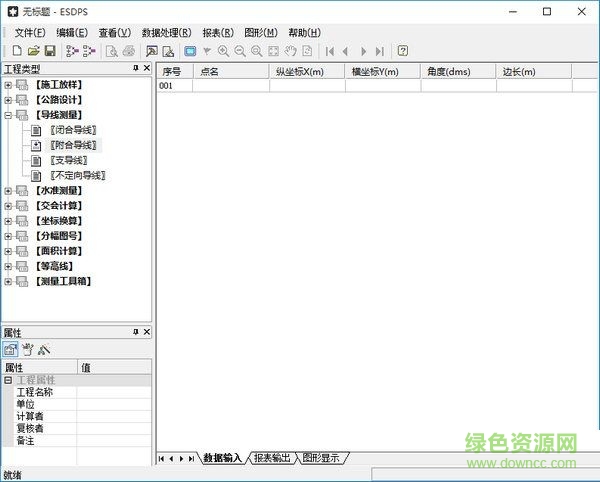
Task: Switch to the 图形显示 tab
Action: point(321,458)
